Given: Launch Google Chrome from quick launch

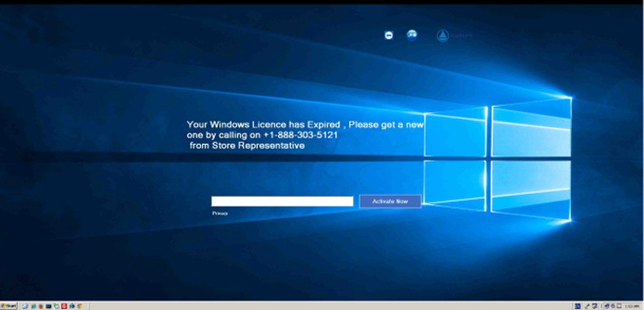Looking at the screenshot, I should coord(80,306).
